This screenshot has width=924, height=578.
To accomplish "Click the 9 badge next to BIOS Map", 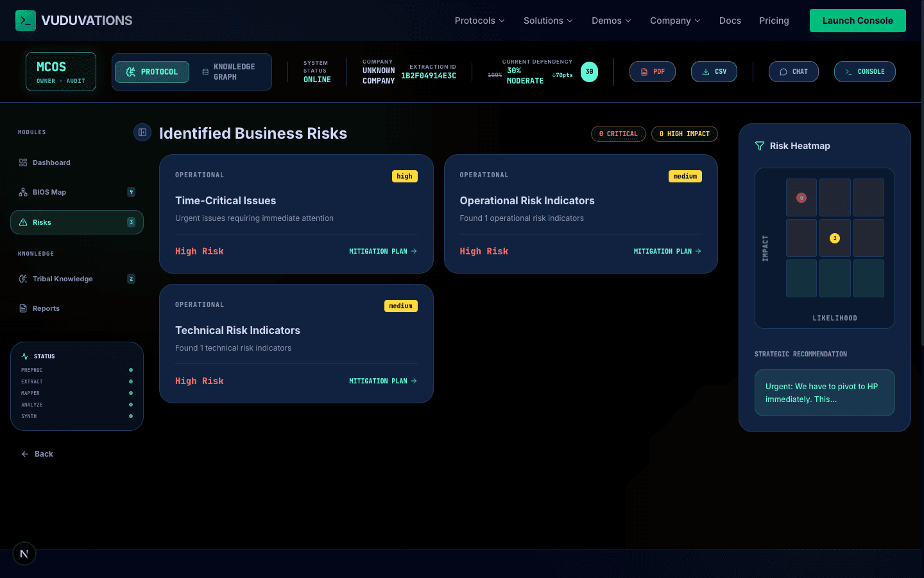I will tap(131, 192).
